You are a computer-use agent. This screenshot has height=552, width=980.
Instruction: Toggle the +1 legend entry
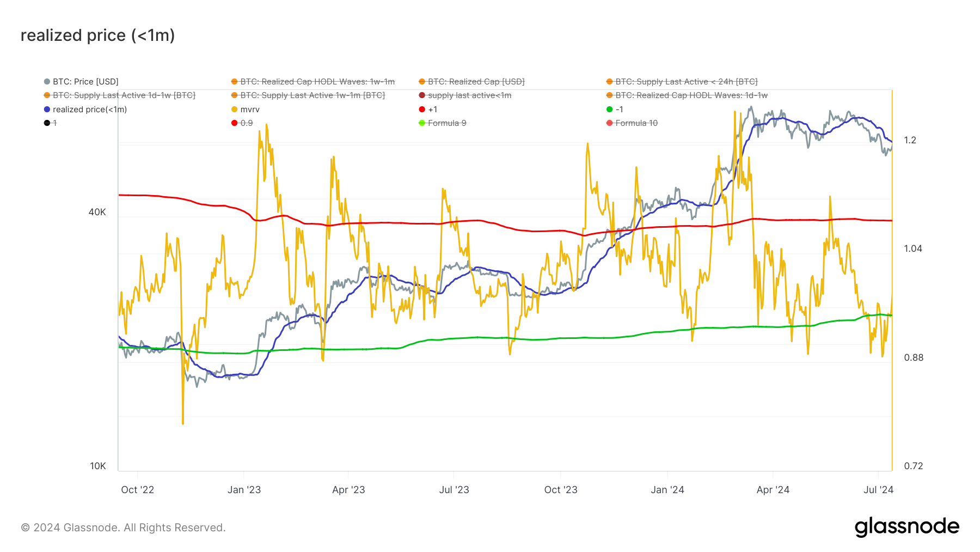pos(428,110)
